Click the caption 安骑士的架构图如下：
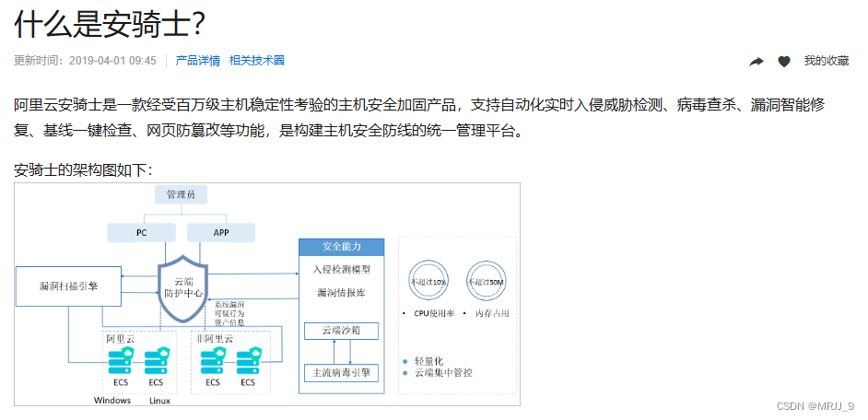 point(83,170)
